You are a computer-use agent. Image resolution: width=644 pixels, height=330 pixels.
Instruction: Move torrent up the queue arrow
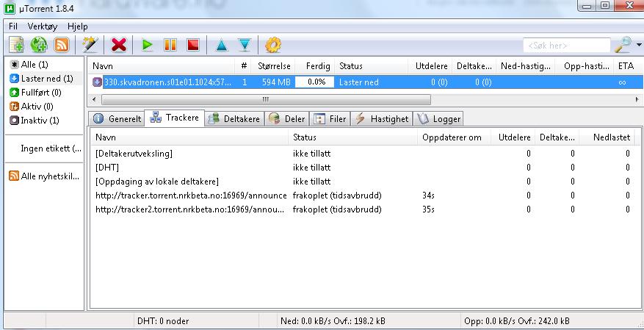click(x=222, y=45)
